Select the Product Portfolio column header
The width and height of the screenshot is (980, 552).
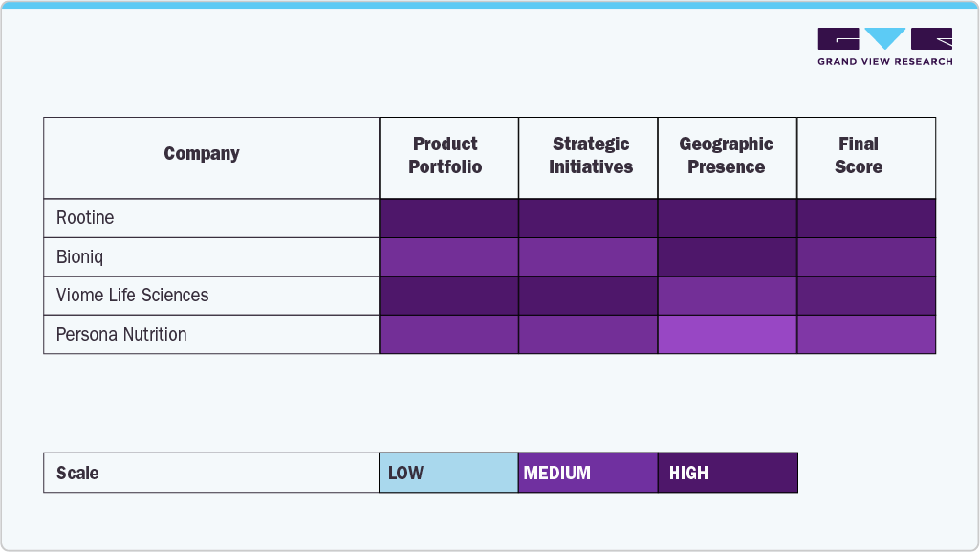tap(446, 156)
